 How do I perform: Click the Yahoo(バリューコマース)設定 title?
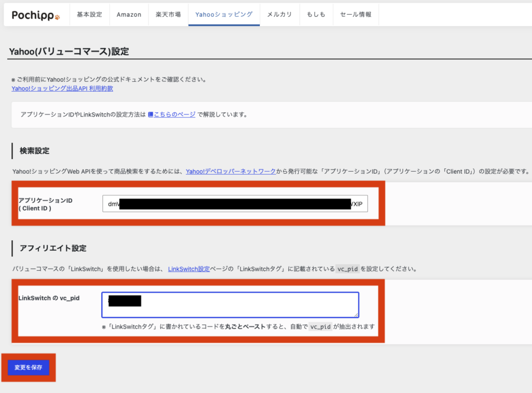pyautogui.click(x=69, y=51)
